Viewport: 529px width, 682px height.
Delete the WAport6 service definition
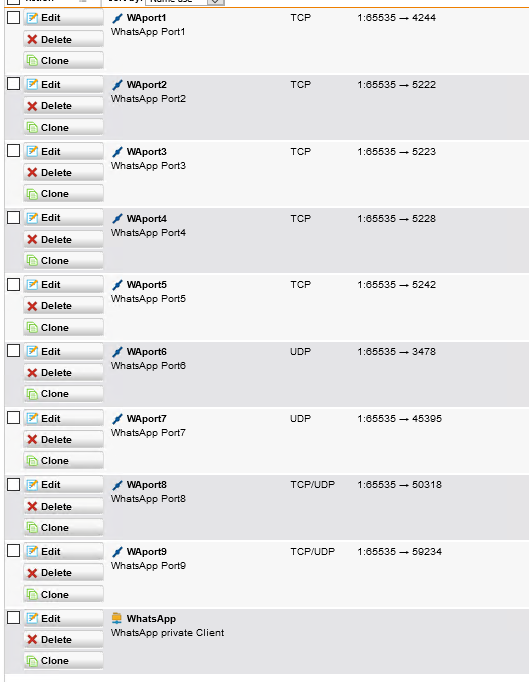click(64, 373)
